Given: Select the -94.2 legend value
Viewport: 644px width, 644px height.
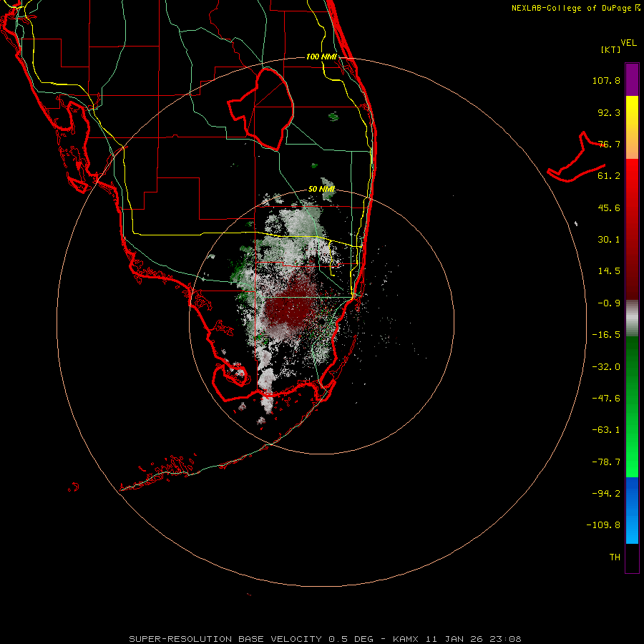Looking at the screenshot, I should [606, 494].
